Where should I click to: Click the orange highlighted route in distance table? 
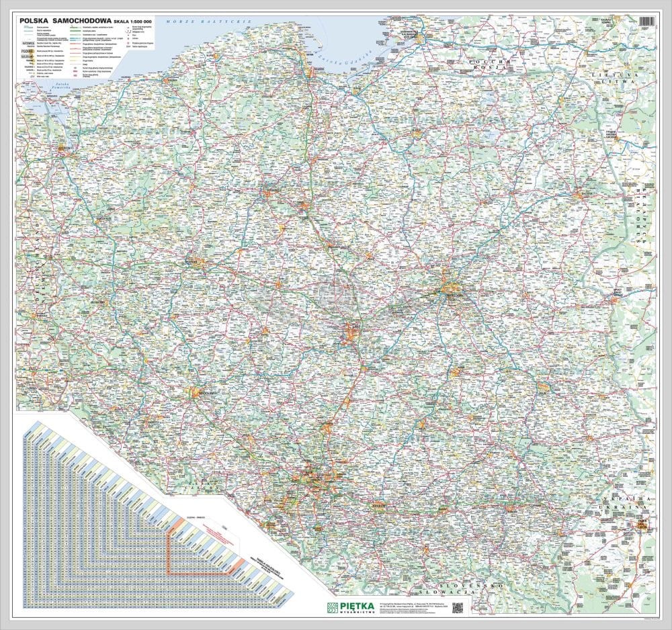[x=169, y=550]
